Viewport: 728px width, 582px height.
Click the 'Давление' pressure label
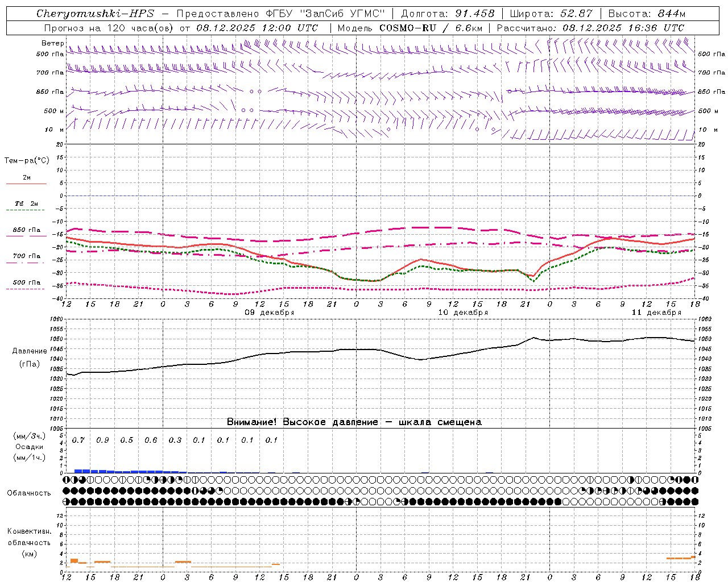click(30, 351)
